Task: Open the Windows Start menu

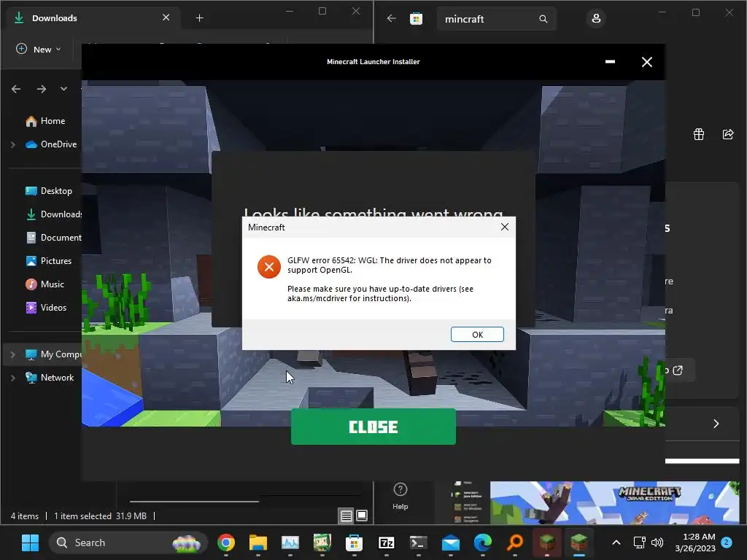Action: tap(30, 542)
